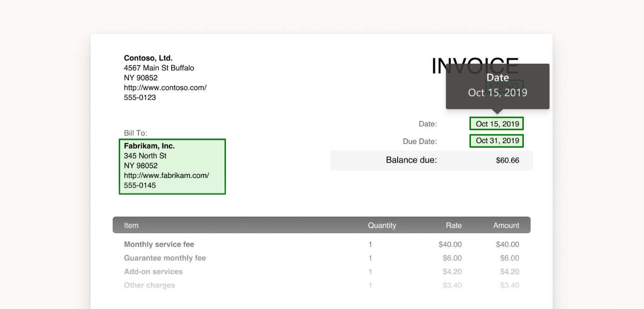Select the Quantity column header

[382, 225]
